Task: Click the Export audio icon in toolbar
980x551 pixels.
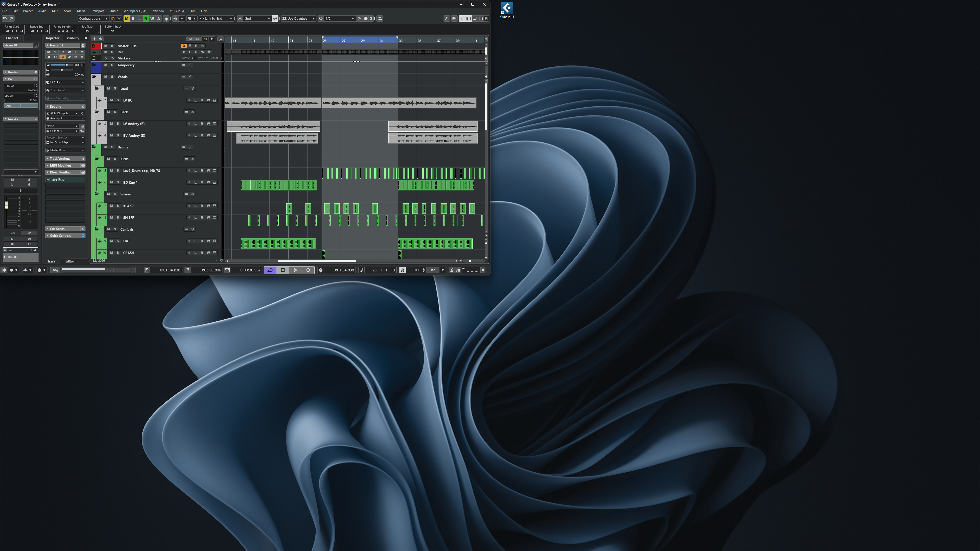Action: pos(447,18)
